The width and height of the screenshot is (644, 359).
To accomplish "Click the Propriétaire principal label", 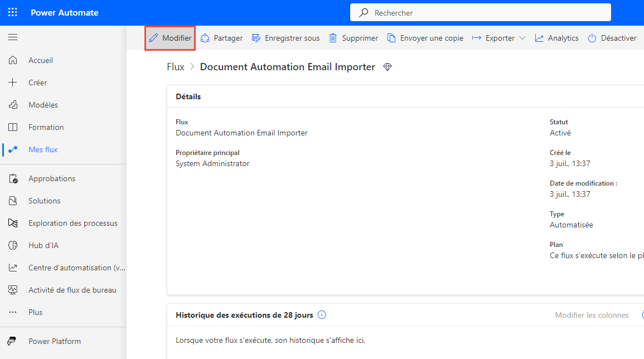I will 207,153.
